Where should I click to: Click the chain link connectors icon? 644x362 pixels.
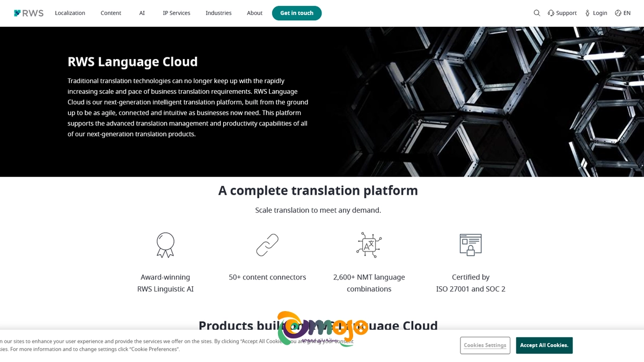click(267, 245)
